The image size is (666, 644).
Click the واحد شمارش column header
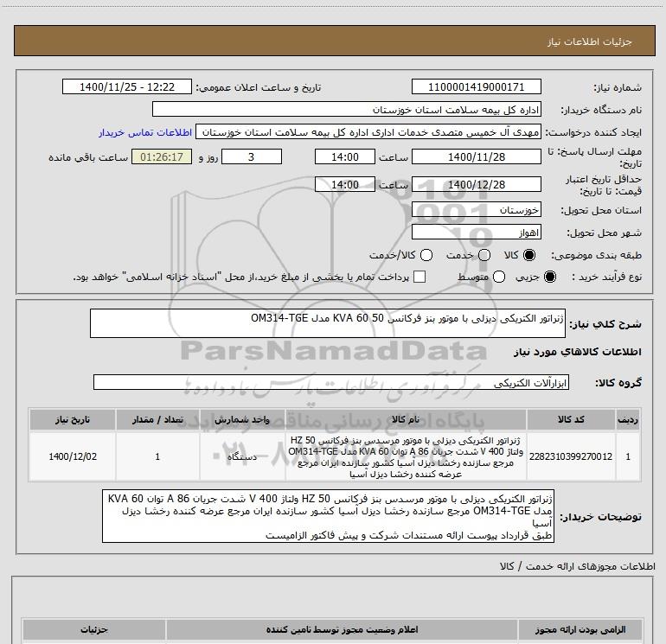click(x=242, y=419)
